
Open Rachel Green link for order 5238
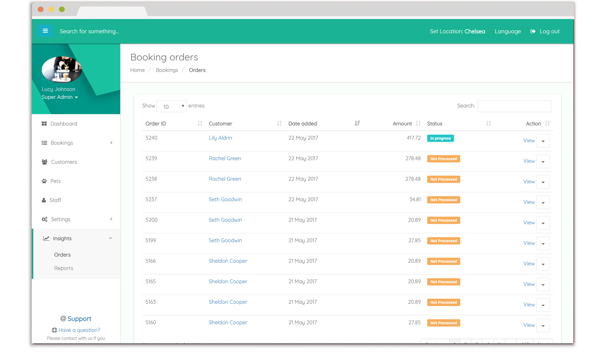coord(225,179)
